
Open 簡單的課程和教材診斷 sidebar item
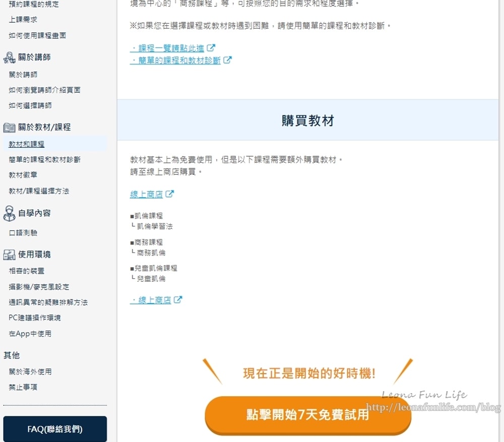pos(44,160)
